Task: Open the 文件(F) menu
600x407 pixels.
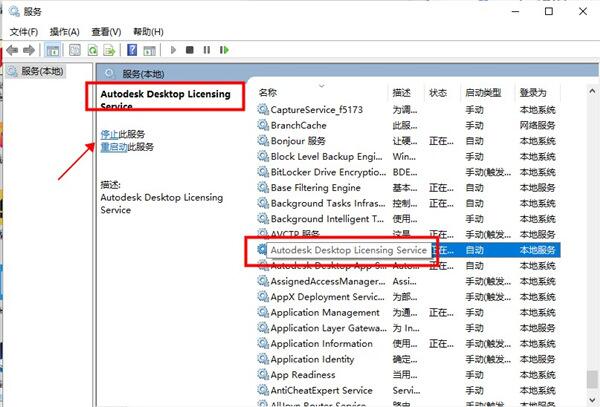Action: tap(24, 32)
